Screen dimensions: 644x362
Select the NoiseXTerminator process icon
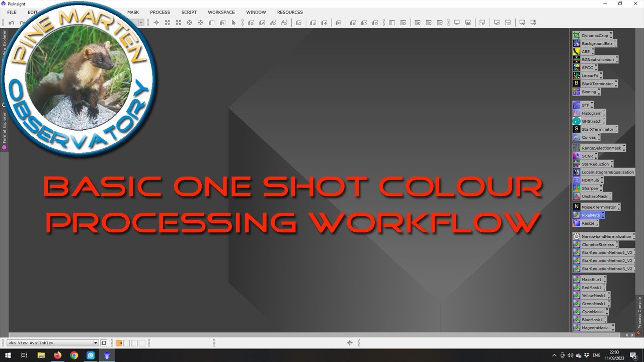click(x=597, y=207)
